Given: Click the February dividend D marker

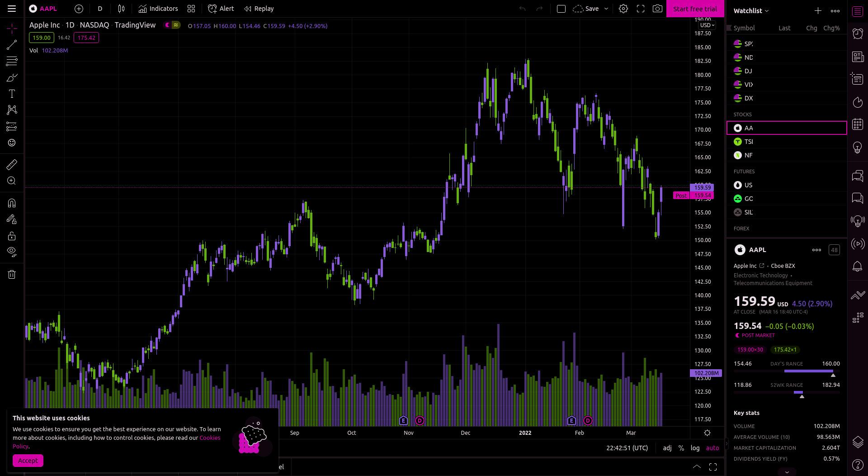Looking at the screenshot, I should (x=588, y=421).
